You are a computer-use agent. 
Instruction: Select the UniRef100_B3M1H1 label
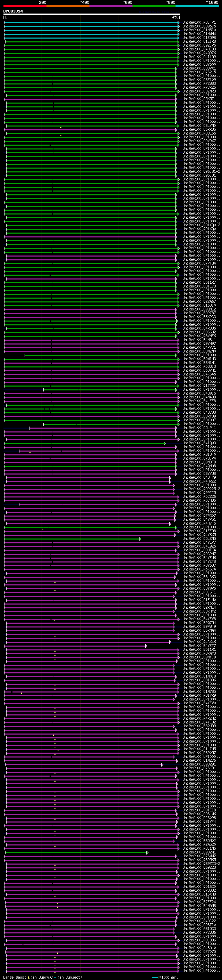click(x=199, y=363)
